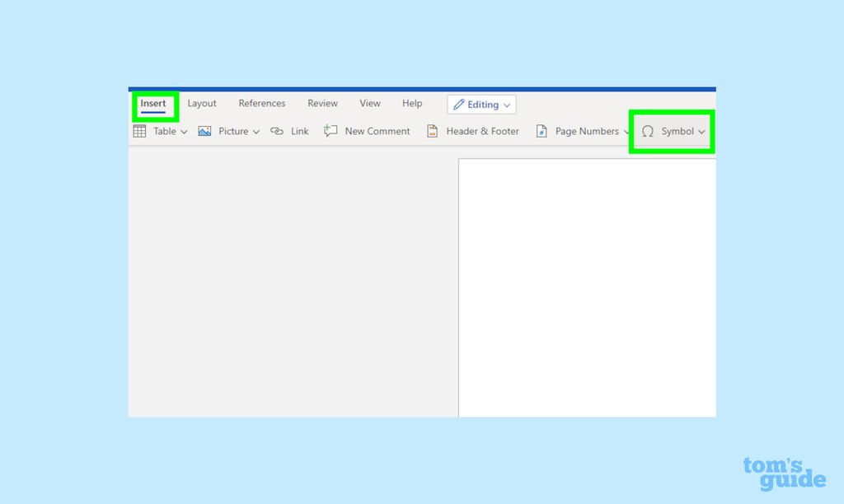Click the Page Numbers icon
The height and width of the screenshot is (504, 844).
pos(542,131)
